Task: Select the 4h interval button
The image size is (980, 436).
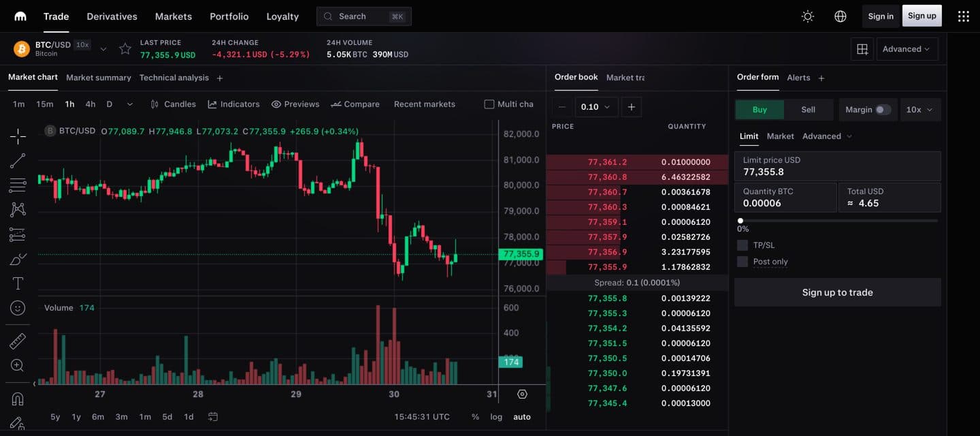Action: click(91, 104)
